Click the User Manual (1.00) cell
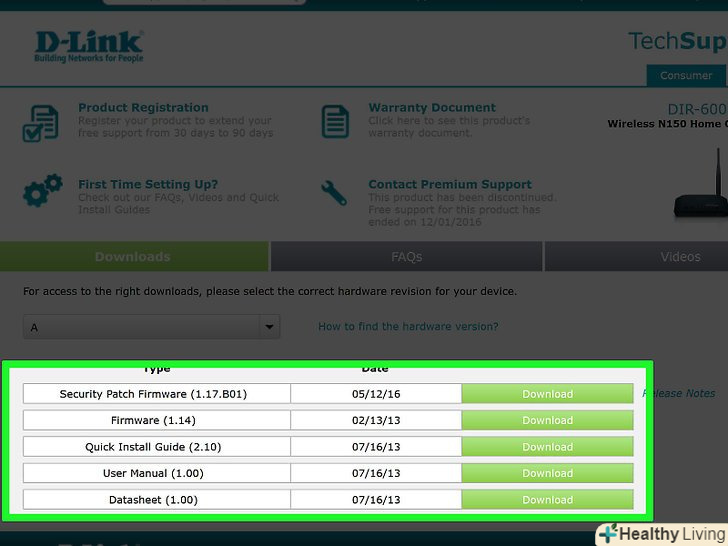 pyautogui.click(x=157, y=473)
